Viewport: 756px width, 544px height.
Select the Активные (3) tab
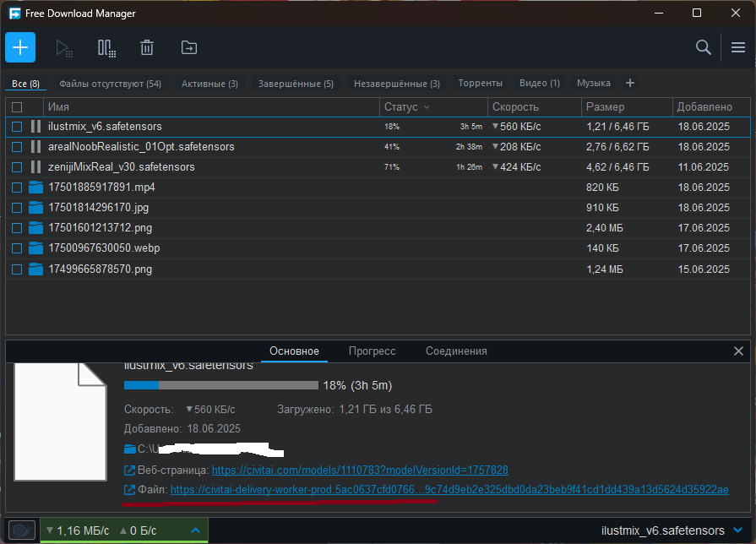point(209,84)
